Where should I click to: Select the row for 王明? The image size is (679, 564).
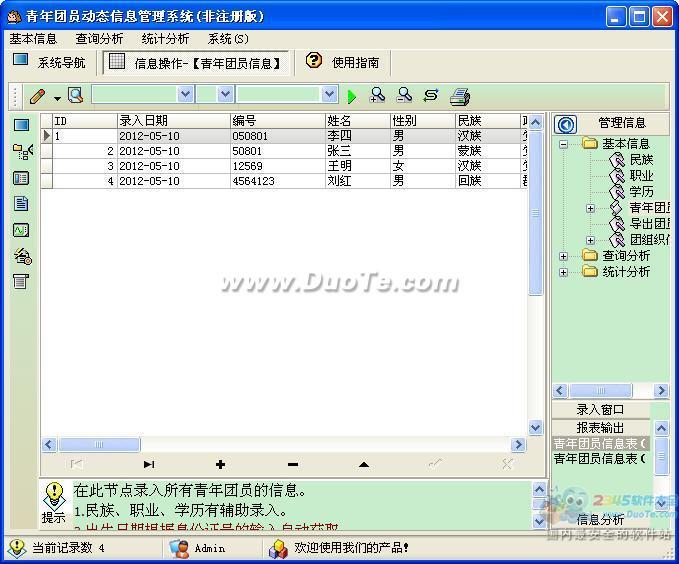[x=339, y=166]
